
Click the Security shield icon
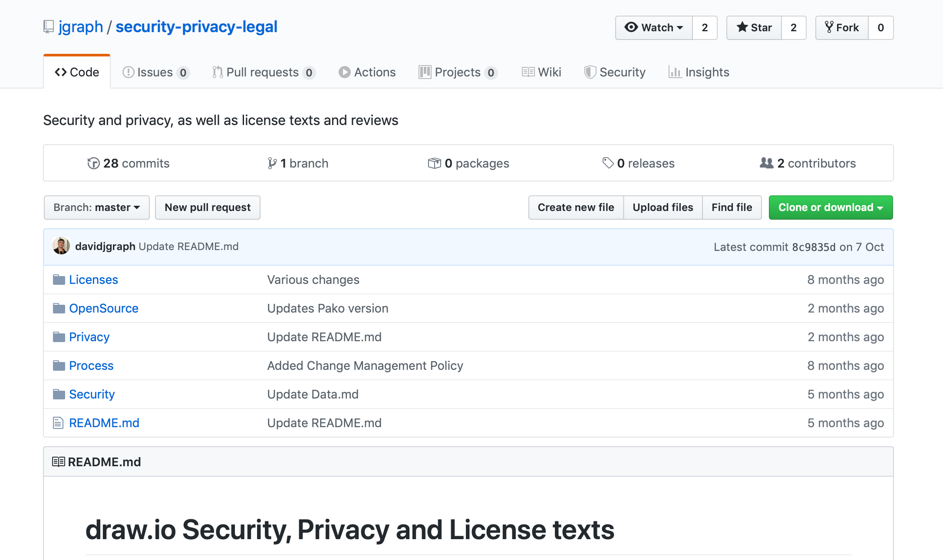[x=590, y=72]
